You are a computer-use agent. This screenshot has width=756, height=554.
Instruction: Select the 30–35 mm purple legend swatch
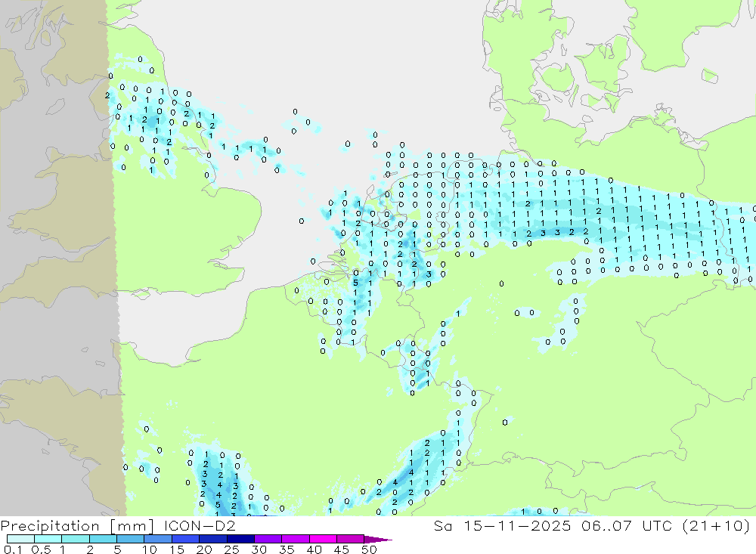coord(268,539)
